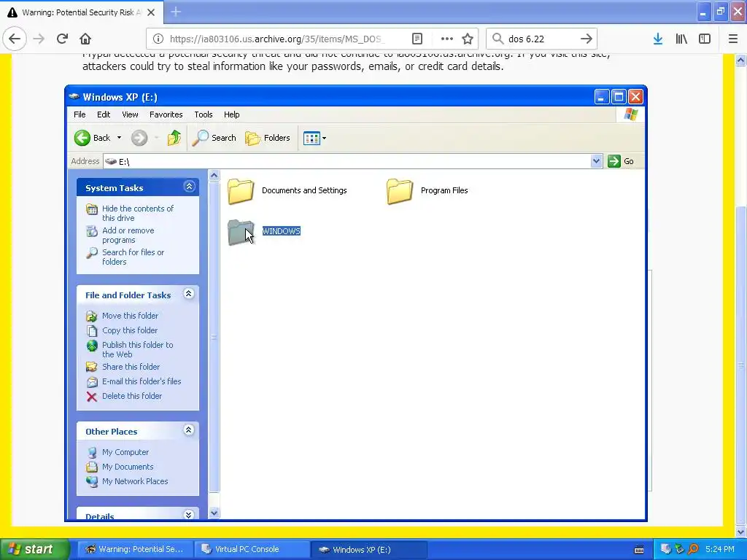This screenshot has height=560, width=747.
Task: Select the Documents and Settings folder
Action: [287, 190]
